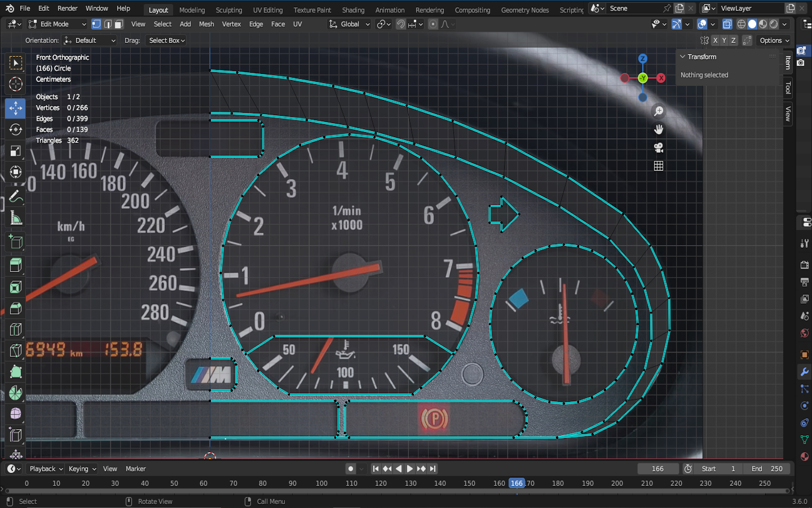Viewport: 812px width, 508px height.
Task: Expand the Options dropdown
Action: click(x=774, y=41)
